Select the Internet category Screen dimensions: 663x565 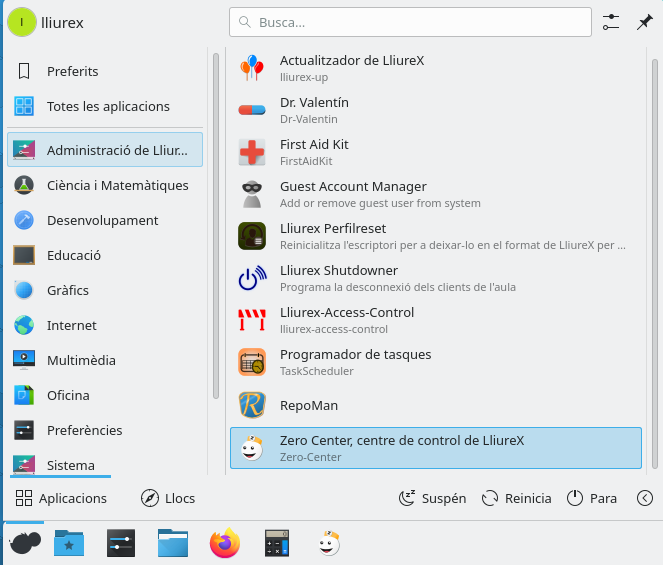pos(71,325)
